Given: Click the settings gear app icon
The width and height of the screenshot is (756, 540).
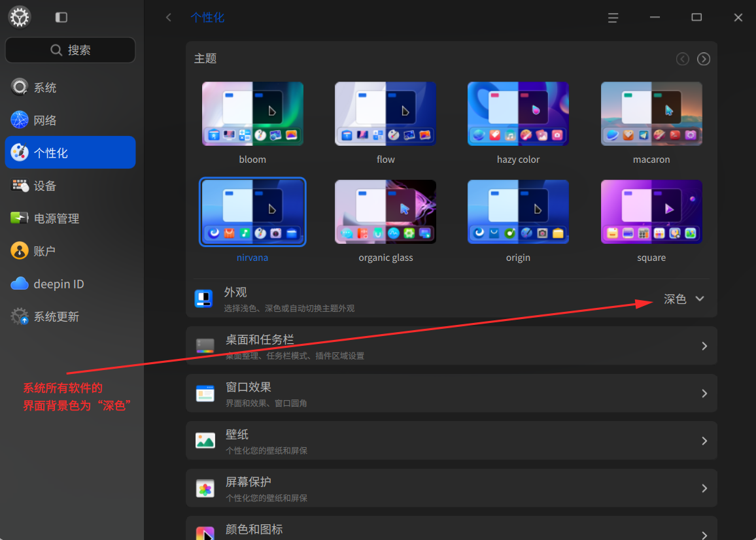Looking at the screenshot, I should tap(20, 18).
